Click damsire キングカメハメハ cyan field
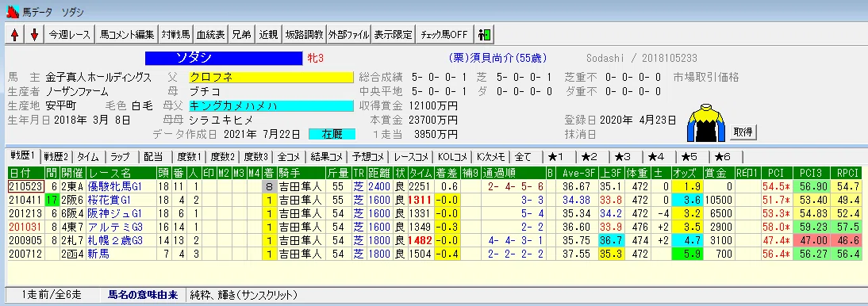 click(x=271, y=105)
